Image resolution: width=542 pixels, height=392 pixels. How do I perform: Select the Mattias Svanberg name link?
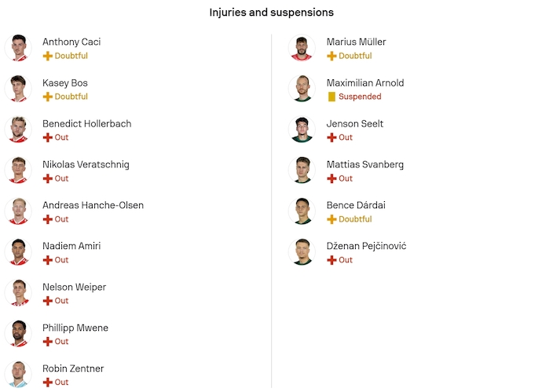click(365, 164)
